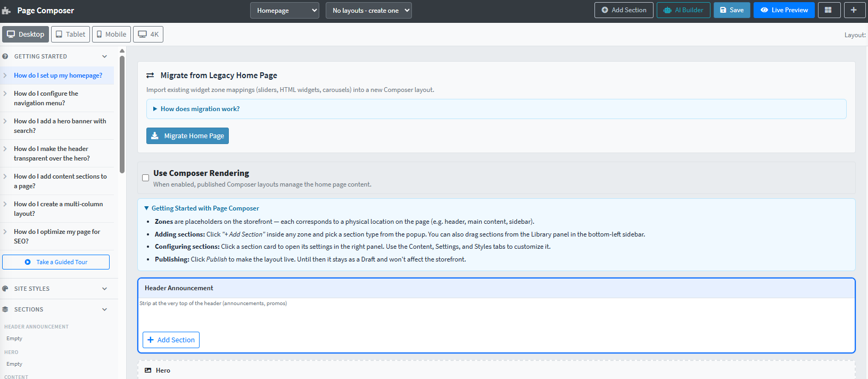This screenshot has width=868, height=379.
Task: Click the grid layout icon button
Action: 829,10
